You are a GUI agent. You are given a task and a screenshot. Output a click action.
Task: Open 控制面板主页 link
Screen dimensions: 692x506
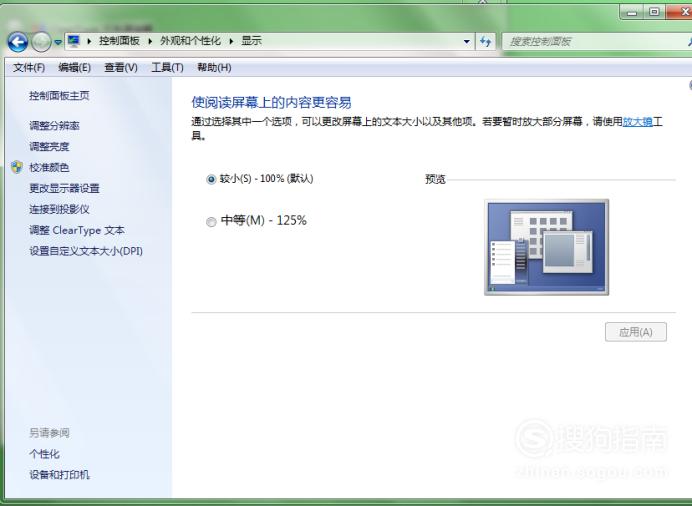click(59, 95)
